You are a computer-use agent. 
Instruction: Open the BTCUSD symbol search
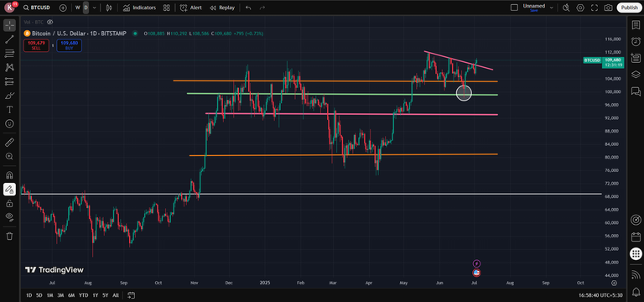click(38, 8)
